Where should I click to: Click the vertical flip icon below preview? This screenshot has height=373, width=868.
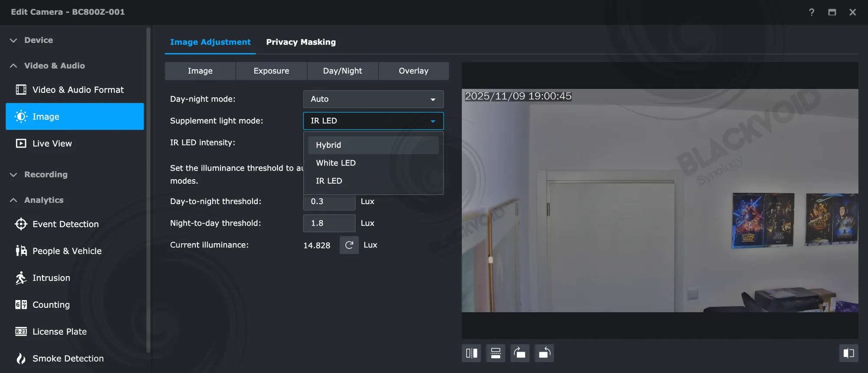(x=496, y=353)
